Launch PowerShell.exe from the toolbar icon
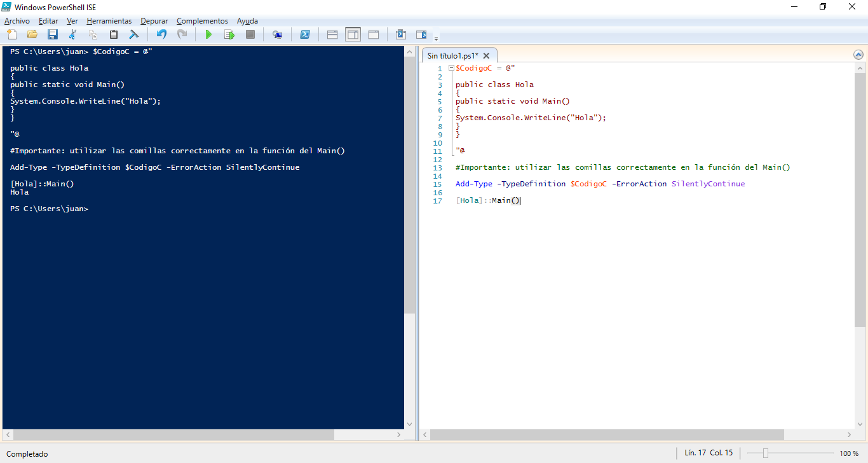The image size is (868, 463). pos(305,34)
